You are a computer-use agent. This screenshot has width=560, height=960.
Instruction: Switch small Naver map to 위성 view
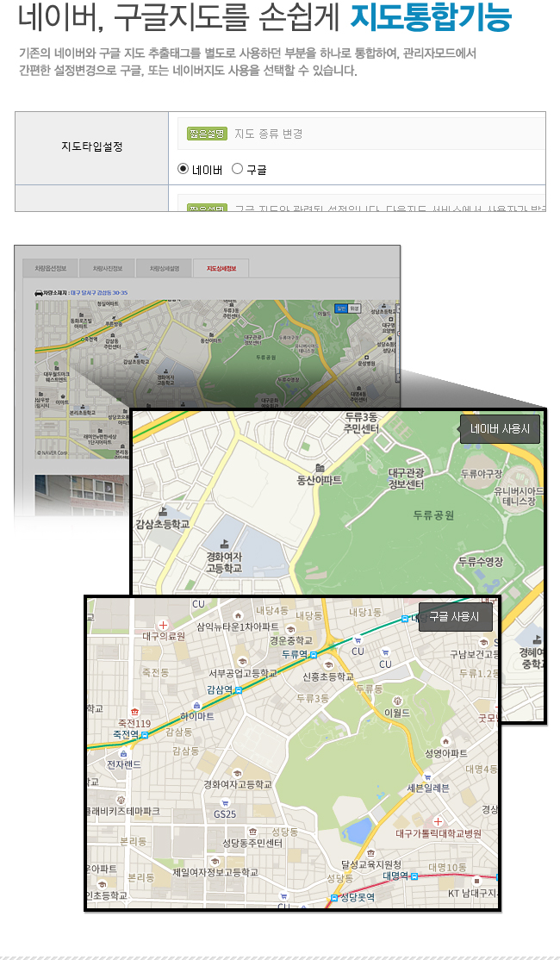(x=354, y=308)
